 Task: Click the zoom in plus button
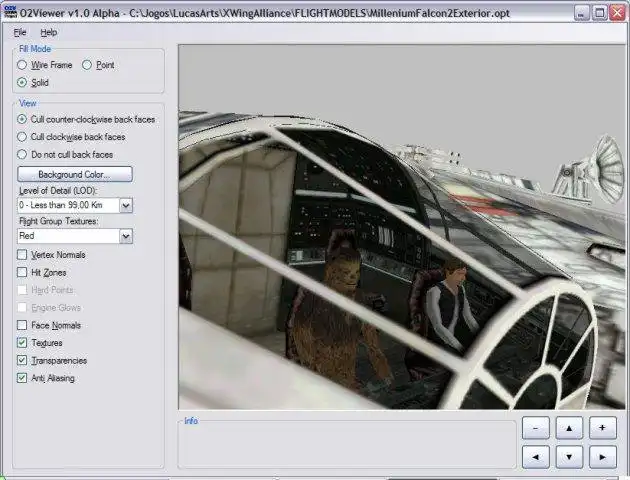[x=602, y=428]
